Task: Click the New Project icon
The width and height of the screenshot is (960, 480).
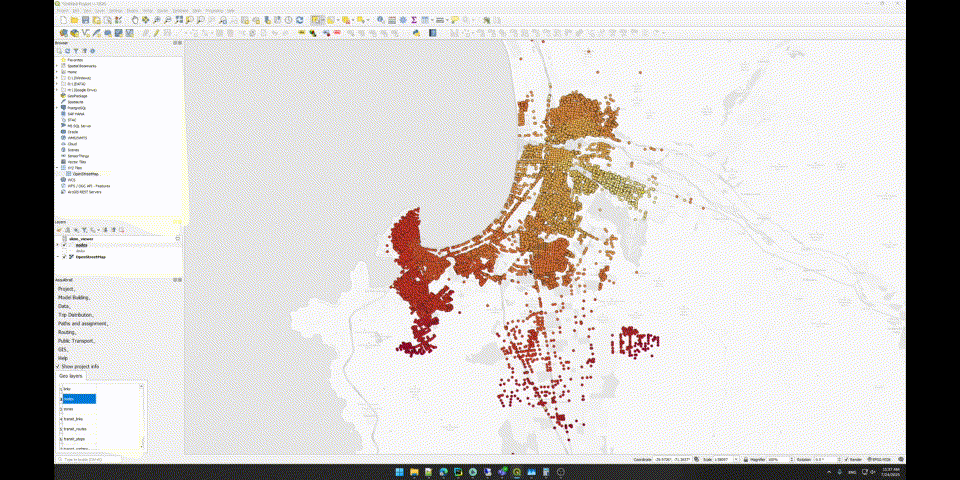Action: point(63,20)
